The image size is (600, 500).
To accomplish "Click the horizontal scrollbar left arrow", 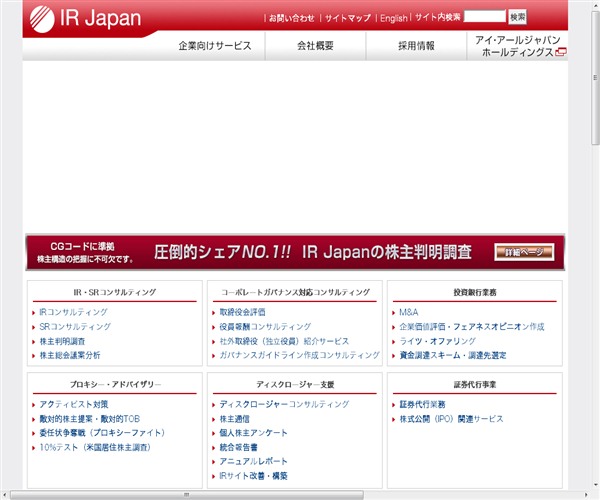I will click(4, 495).
